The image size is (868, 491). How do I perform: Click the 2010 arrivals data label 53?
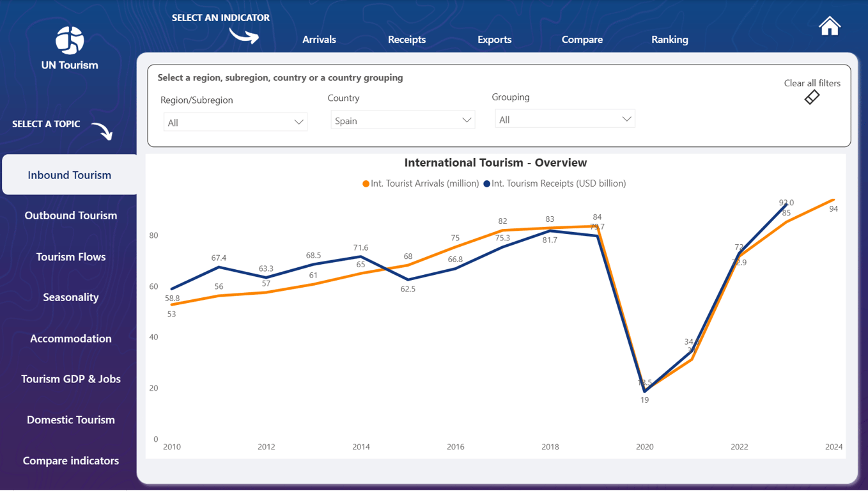[172, 314]
